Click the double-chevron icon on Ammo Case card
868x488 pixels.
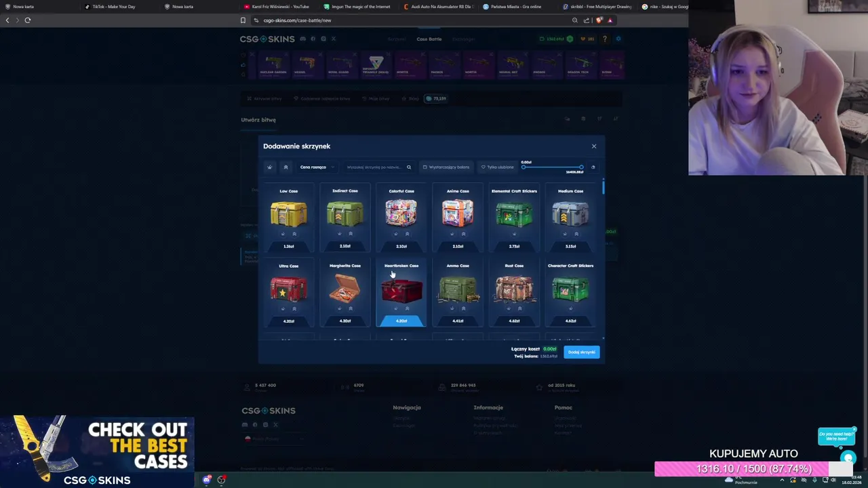pos(463,308)
